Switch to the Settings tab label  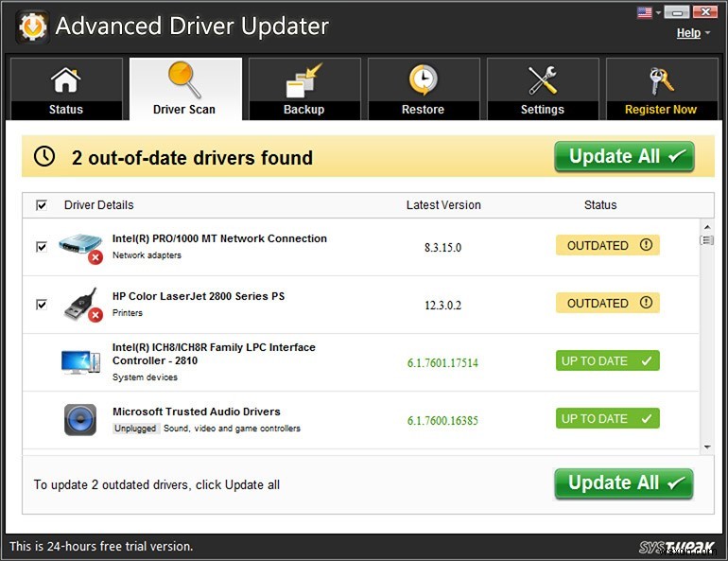pos(543,110)
